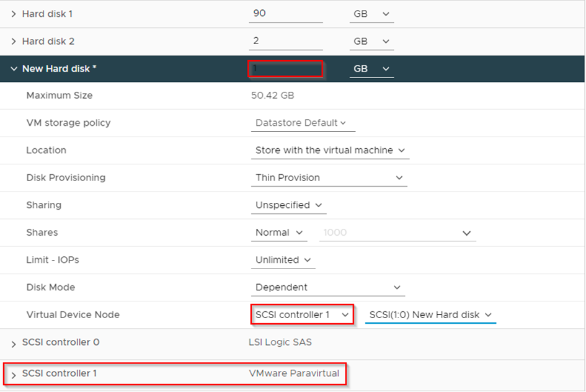
Task: Expand the SCSI controller 1 entry
Action: point(12,373)
